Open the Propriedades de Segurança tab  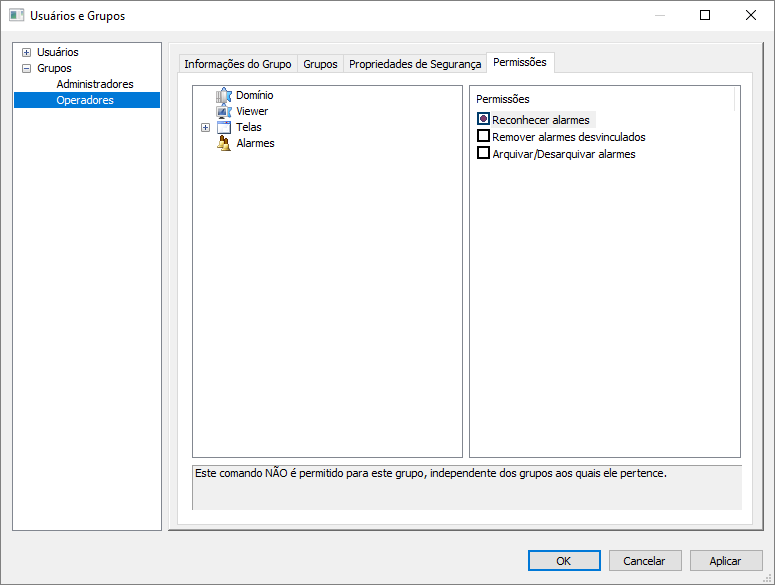(x=415, y=64)
